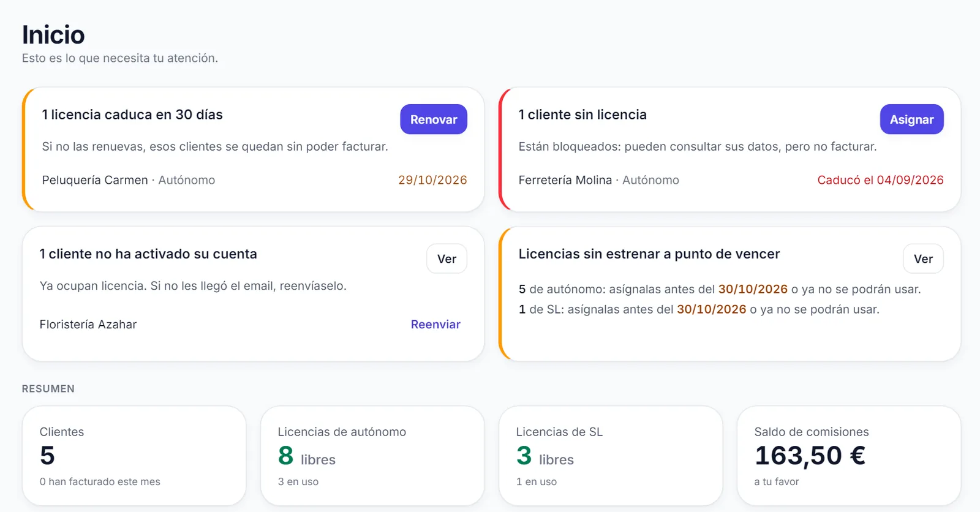Click 'Están bloqueados' description text
The width and height of the screenshot is (980, 512).
[x=698, y=146]
